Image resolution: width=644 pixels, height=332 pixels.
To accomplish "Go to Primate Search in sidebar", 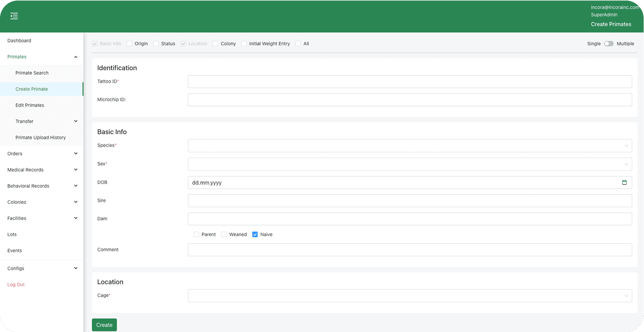I will coord(32,73).
